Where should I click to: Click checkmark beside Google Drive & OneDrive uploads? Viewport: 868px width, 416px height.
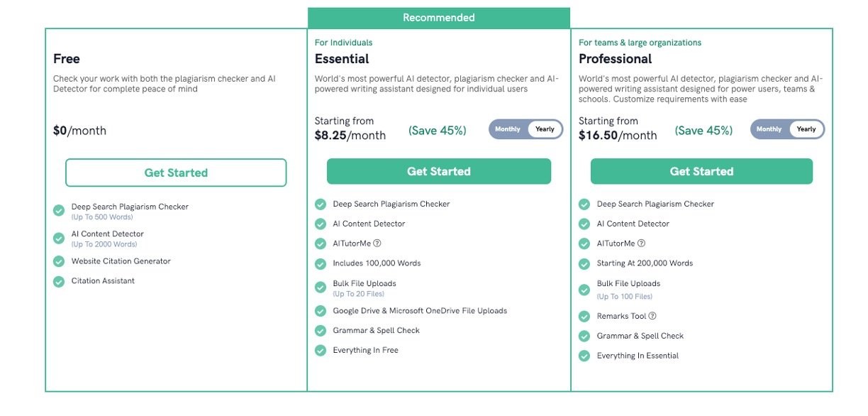(321, 311)
